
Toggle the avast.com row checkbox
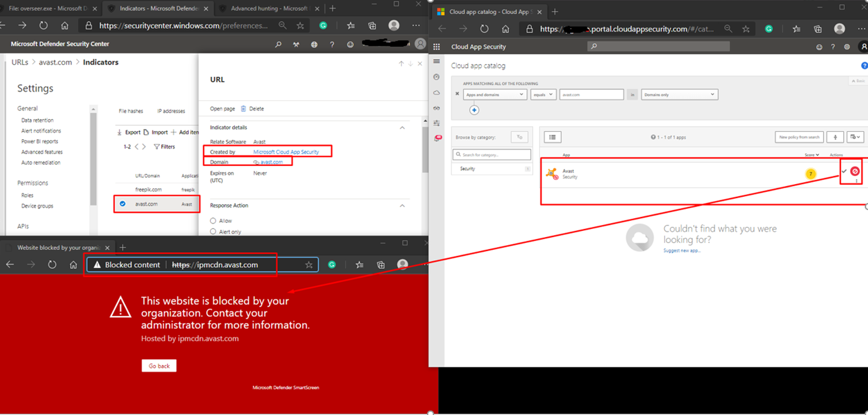coord(123,204)
